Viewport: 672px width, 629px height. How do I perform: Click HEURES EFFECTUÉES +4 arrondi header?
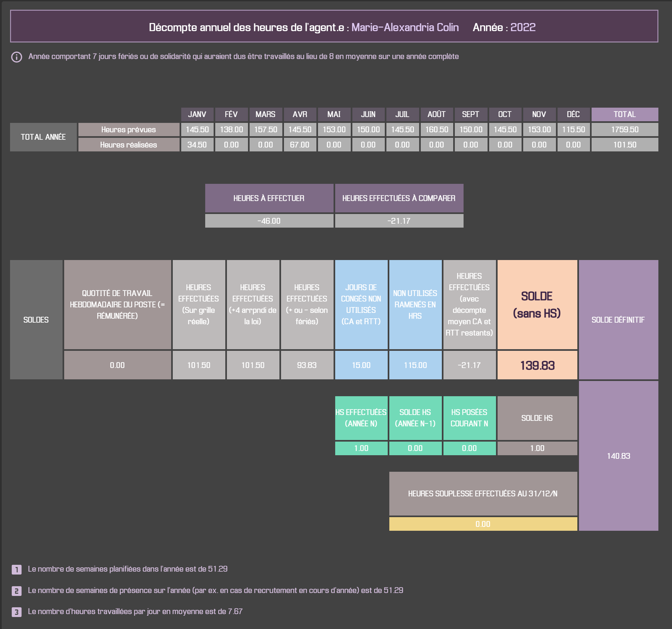tap(253, 304)
